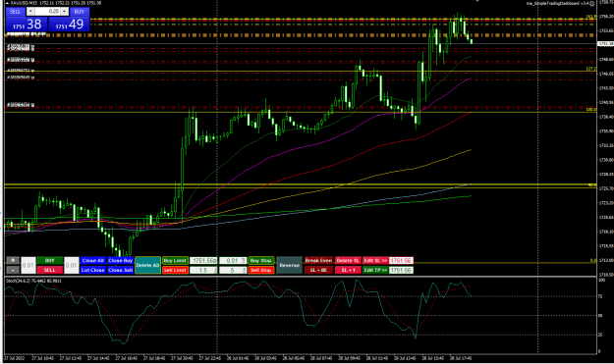Click the current price tag 1751.38 on axis

point(605,44)
